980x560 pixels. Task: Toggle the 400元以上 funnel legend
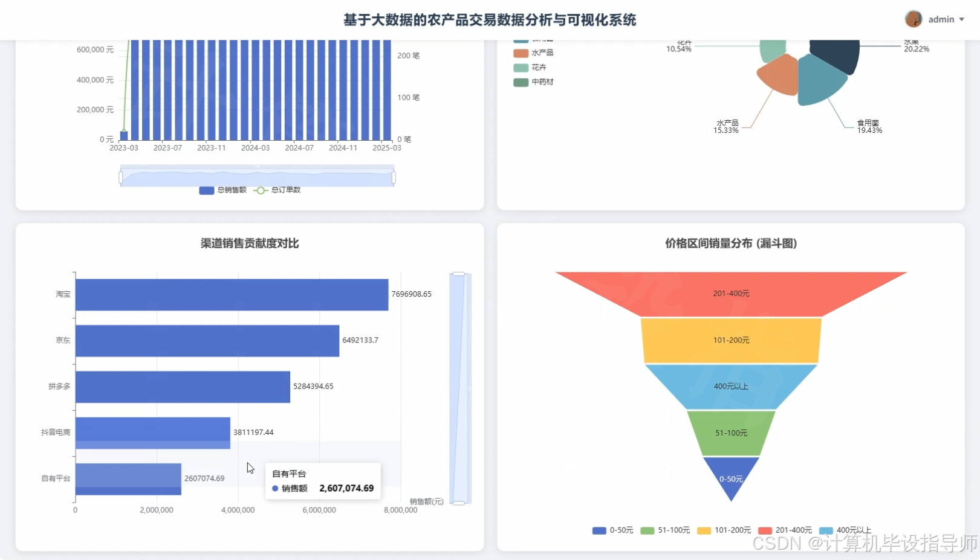click(845, 530)
